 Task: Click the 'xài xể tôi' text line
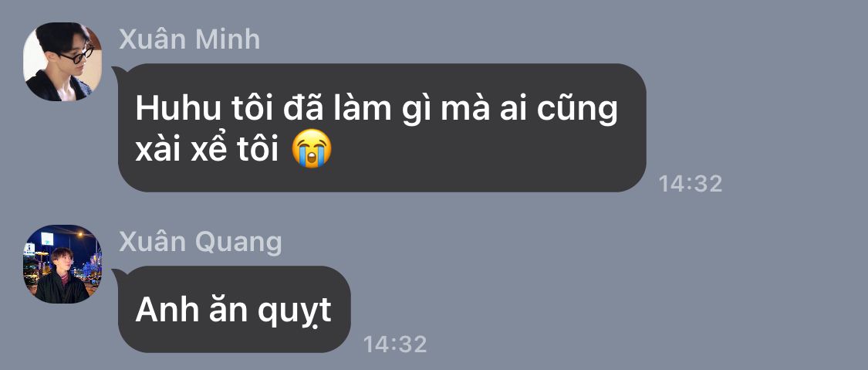pyautogui.click(x=207, y=150)
